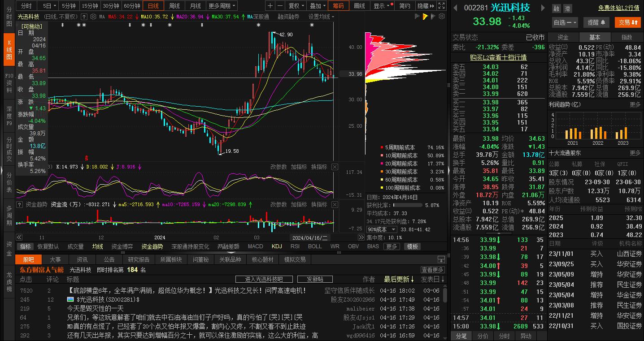Click the forum list vertical scrollbar

coord(445,295)
